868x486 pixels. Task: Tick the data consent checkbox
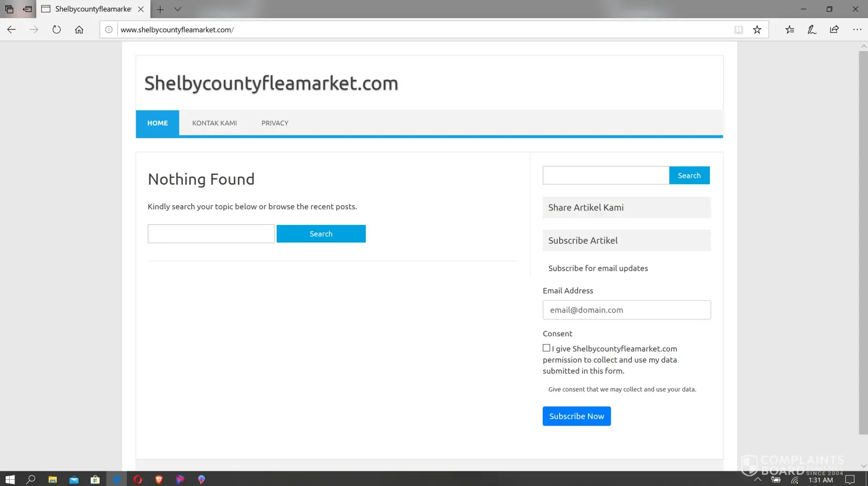click(x=547, y=348)
